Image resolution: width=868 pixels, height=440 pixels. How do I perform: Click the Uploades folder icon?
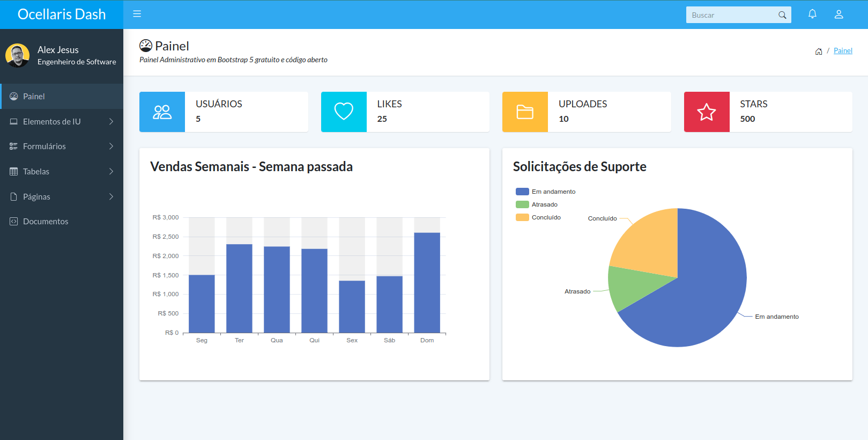[x=525, y=112]
